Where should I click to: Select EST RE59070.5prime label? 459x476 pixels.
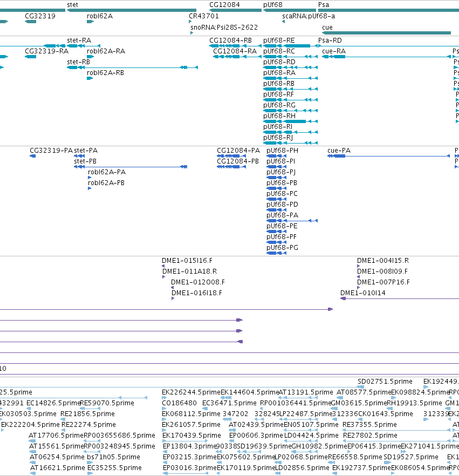point(107,403)
